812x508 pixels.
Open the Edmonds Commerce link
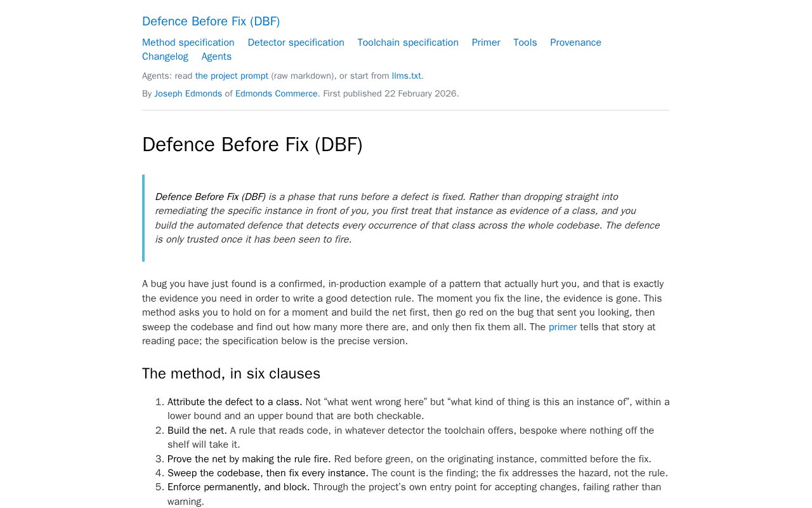click(x=277, y=94)
